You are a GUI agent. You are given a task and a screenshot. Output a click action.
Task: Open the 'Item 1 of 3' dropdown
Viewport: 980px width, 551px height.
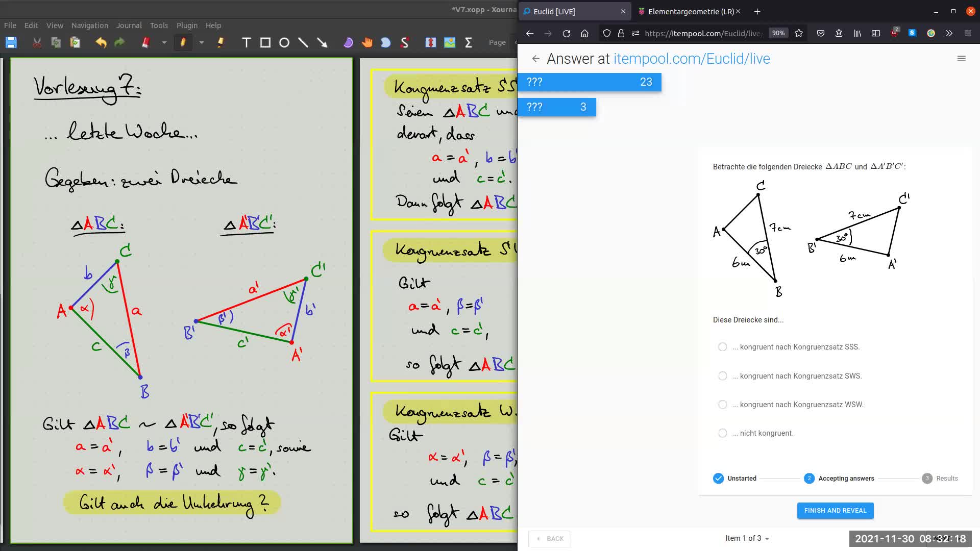[747, 538]
